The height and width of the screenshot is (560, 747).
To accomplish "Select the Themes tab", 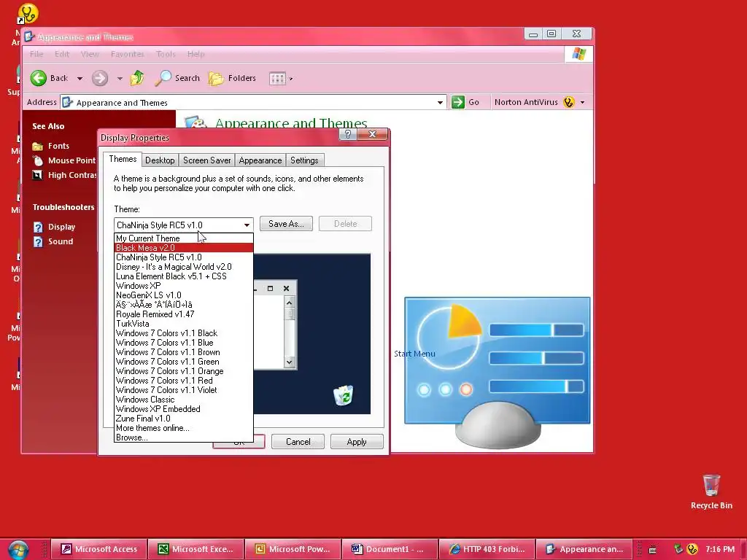I will click(x=123, y=159).
